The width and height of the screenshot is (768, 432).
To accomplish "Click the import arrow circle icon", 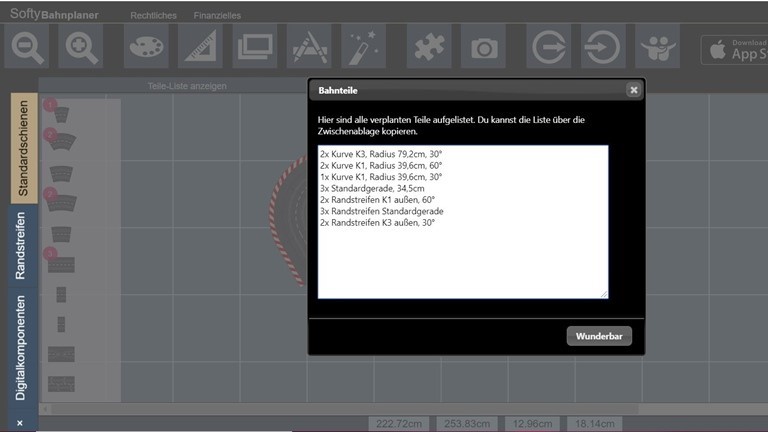I will (602, 47).
